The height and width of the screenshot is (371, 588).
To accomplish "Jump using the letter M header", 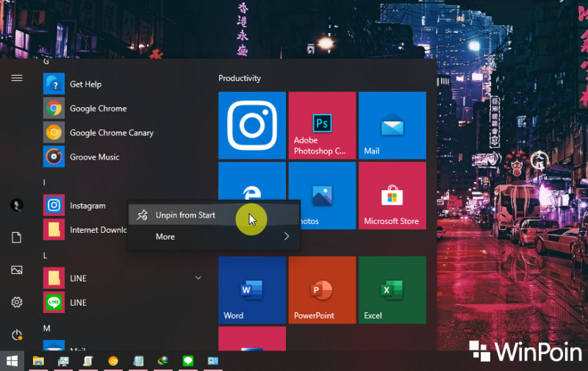I will 46,328.
